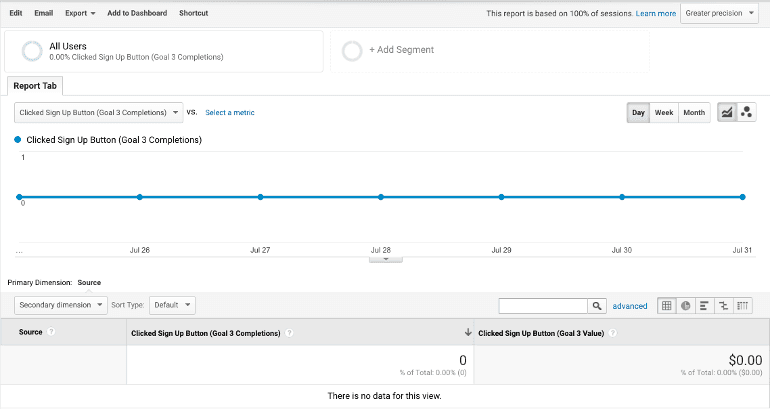Select the pivot table view icon

click(743, 306)
